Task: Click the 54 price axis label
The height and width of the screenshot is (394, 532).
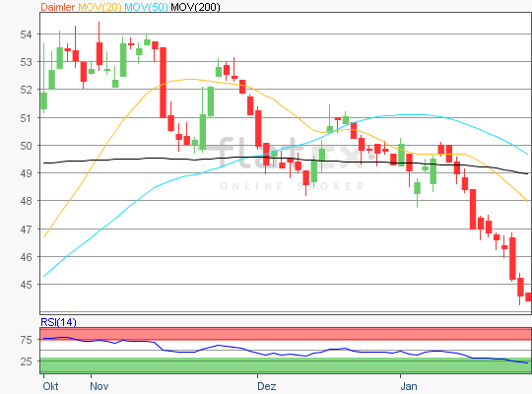Action: pos(26,34)
